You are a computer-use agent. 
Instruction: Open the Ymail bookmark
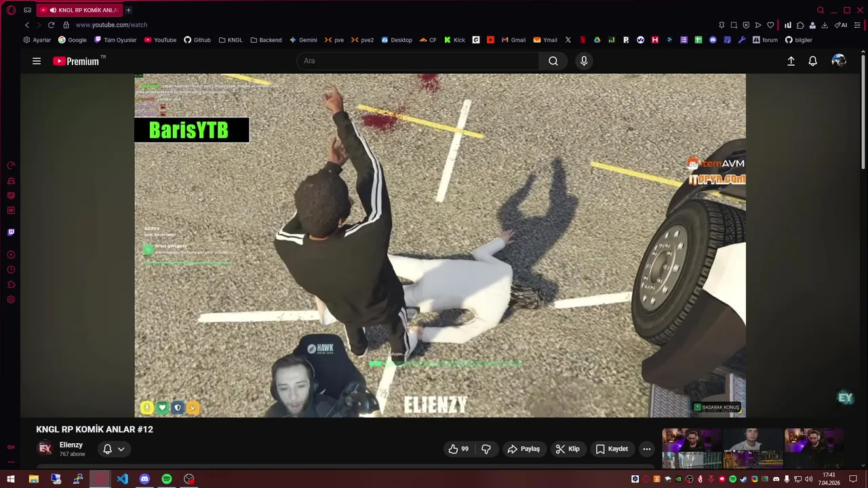click(545, 40)
